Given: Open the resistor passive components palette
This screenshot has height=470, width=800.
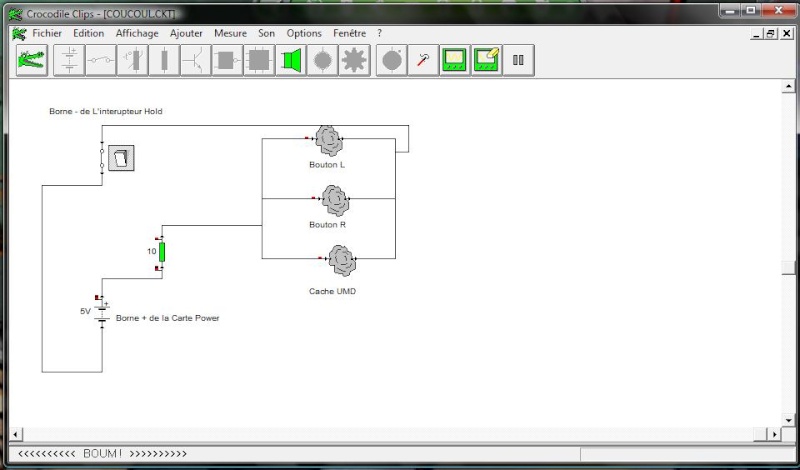Looking at the screenshot, I should coord(164,60).
